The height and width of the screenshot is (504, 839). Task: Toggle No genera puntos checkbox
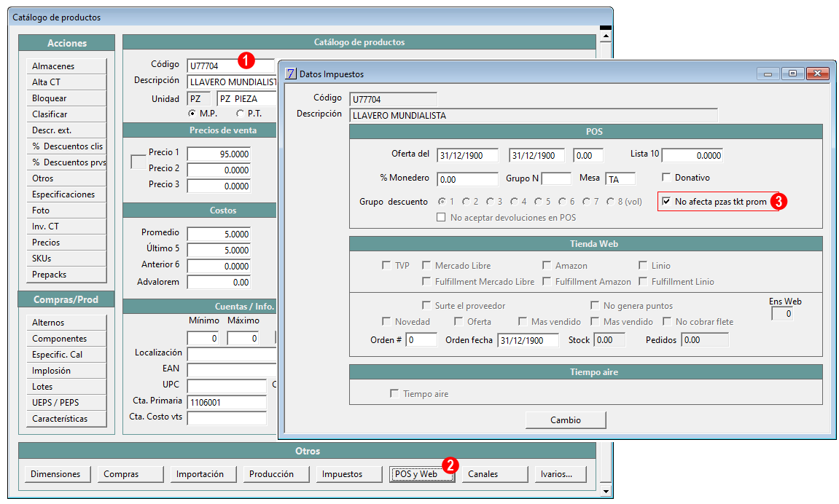(595, 305)
